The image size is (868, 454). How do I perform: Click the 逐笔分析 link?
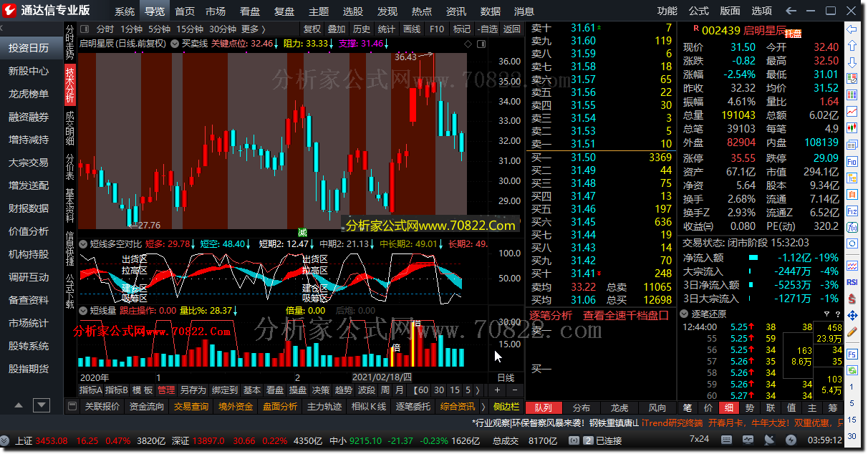pyautogui.click(x=551, y=315)
